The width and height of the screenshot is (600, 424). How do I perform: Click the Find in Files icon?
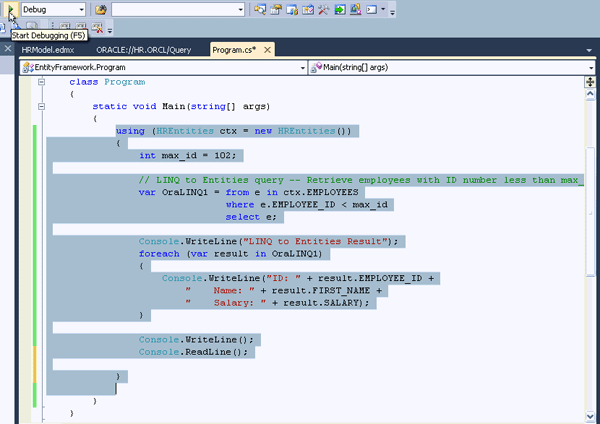pos(101,9)
